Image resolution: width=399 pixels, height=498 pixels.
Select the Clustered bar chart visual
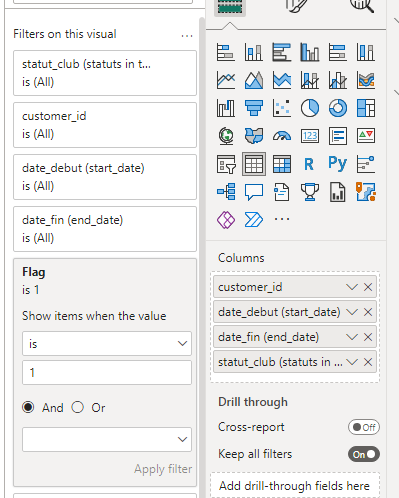pyautogui.click(x=282, y=52)
